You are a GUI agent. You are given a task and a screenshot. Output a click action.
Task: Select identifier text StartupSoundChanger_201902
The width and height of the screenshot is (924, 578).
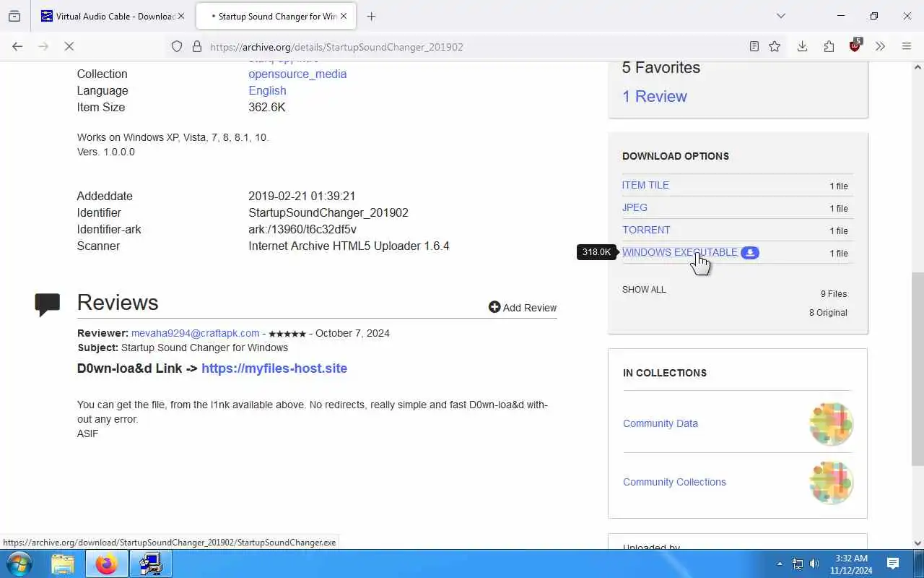tap(328, 212)
